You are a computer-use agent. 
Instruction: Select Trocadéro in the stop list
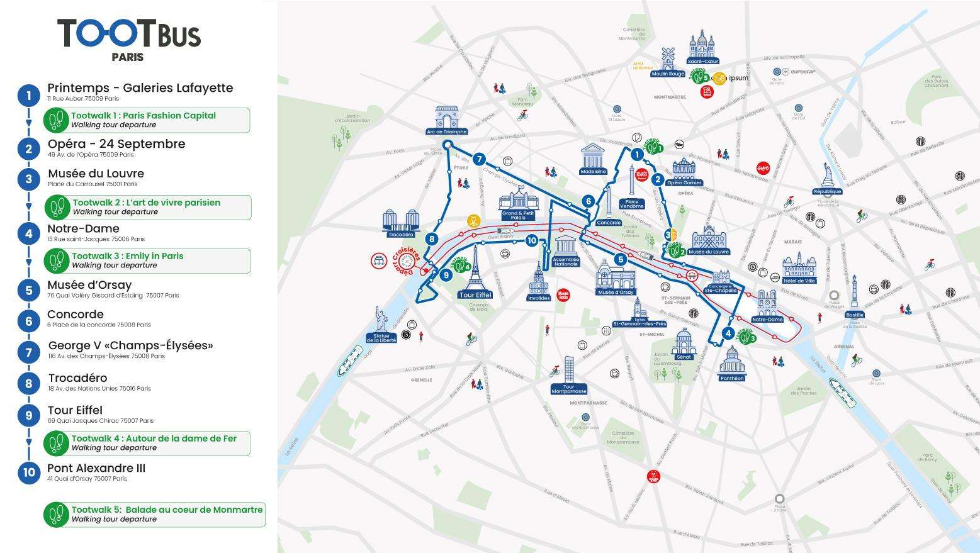click(77, 378)
